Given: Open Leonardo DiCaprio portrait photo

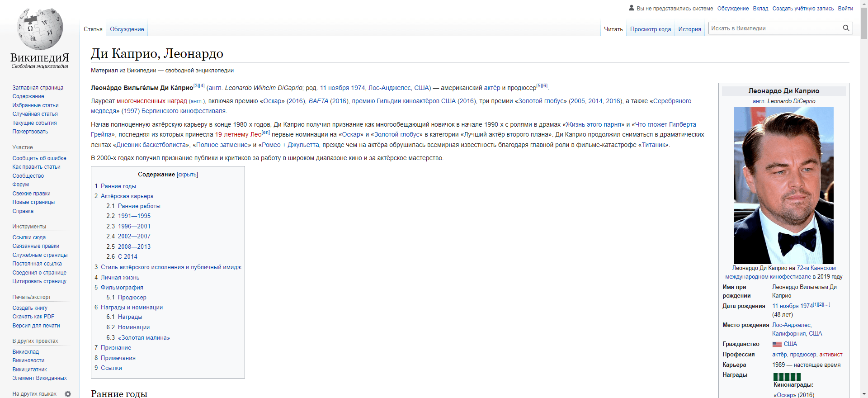Looking at the screenshot, I should (783, 185).
